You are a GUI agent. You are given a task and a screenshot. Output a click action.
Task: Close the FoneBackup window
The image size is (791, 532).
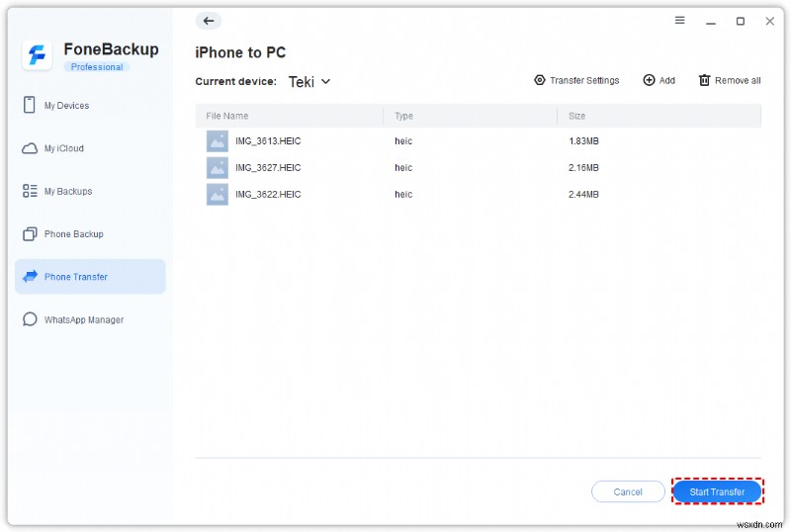770,21
